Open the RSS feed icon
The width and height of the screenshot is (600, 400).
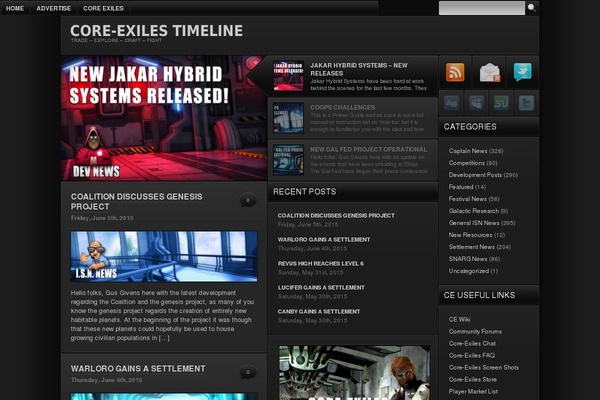(x=455, y=72)
